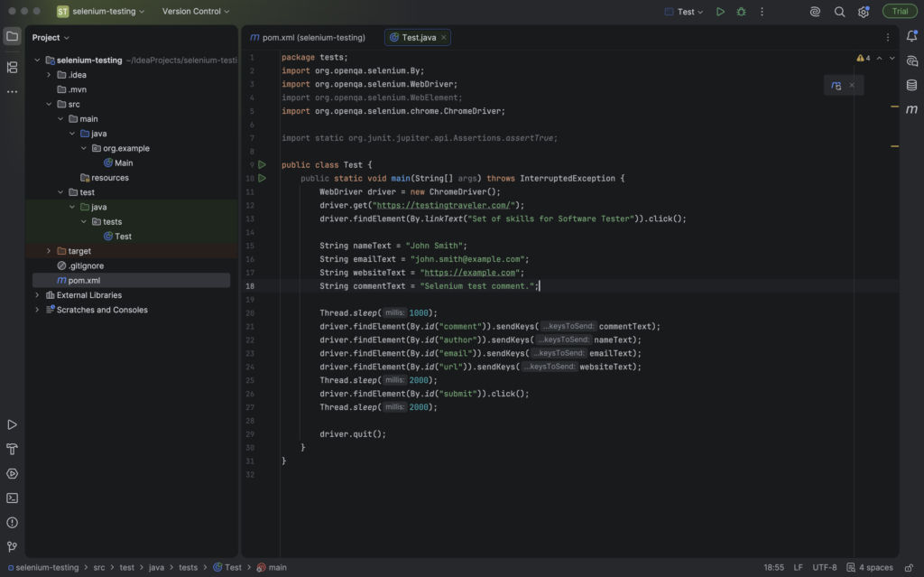This screenshot has width=924, height=577.
Task: Expand the target folder
Action: (x=49, y=251)
